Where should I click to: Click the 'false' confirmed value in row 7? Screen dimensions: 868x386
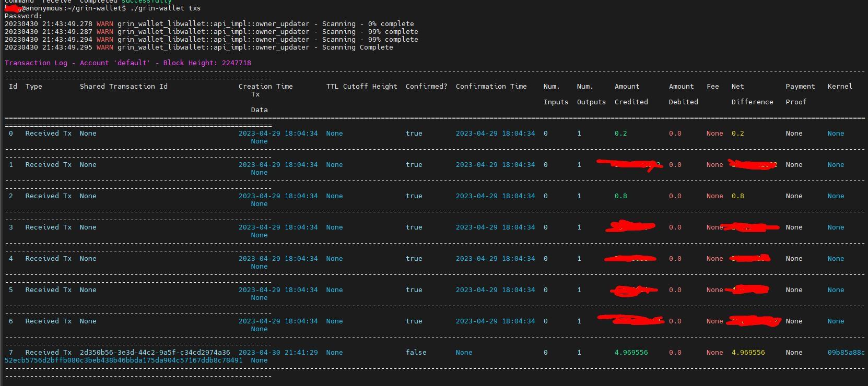click(416, 353)
